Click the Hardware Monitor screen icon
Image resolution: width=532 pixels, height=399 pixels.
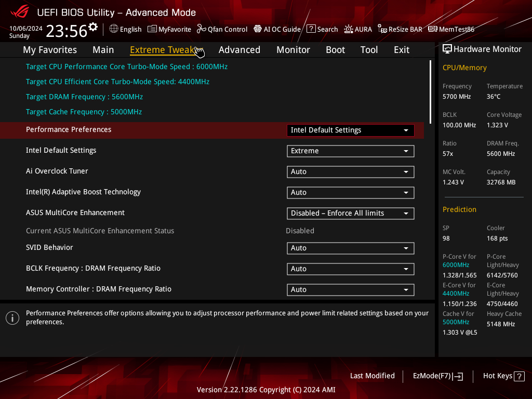[x=447, y=49]
